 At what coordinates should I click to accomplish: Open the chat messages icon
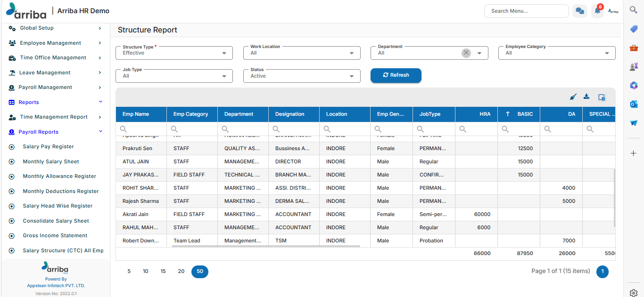pyautogui.click(x=580, y=11)
